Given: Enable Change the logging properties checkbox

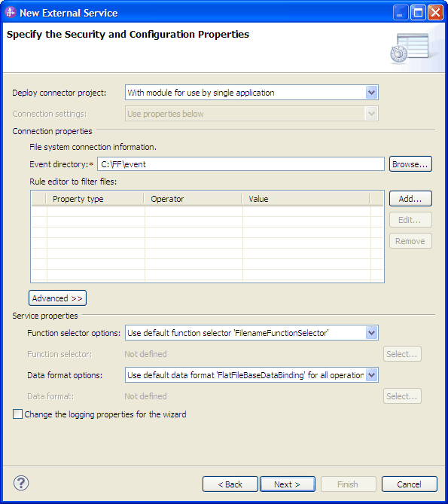Looking at the screenshot, I should 17,414.
